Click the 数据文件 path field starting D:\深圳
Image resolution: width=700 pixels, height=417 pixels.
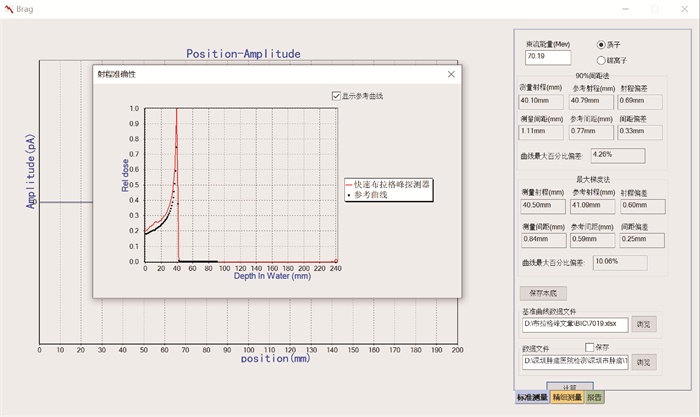[575, 362]
